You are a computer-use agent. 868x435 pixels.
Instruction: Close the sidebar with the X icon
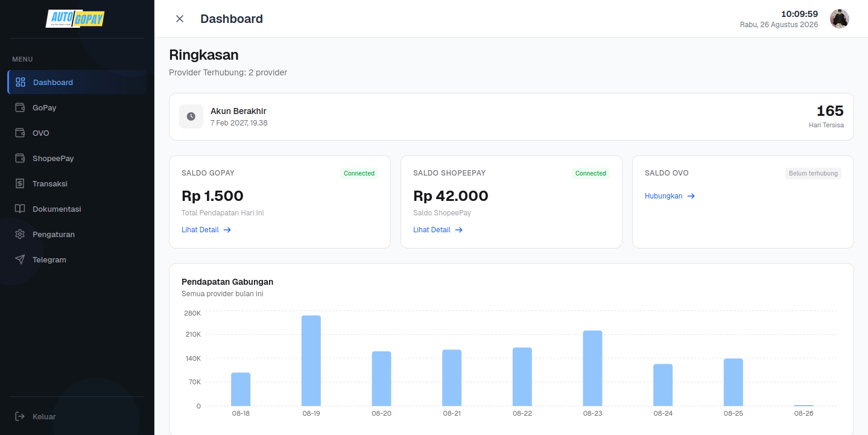click(180, 19)
